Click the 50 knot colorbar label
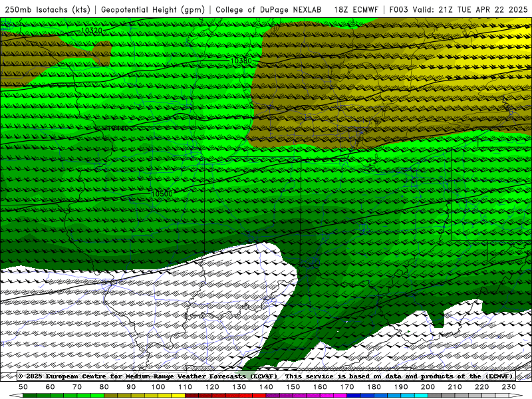This screenshot has height=399, width=532. click(23, 387)
